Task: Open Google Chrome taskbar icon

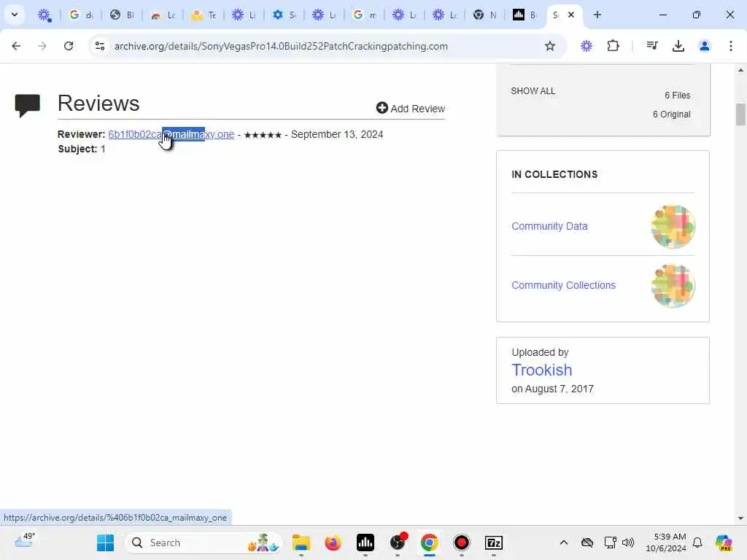Action: 429,542
